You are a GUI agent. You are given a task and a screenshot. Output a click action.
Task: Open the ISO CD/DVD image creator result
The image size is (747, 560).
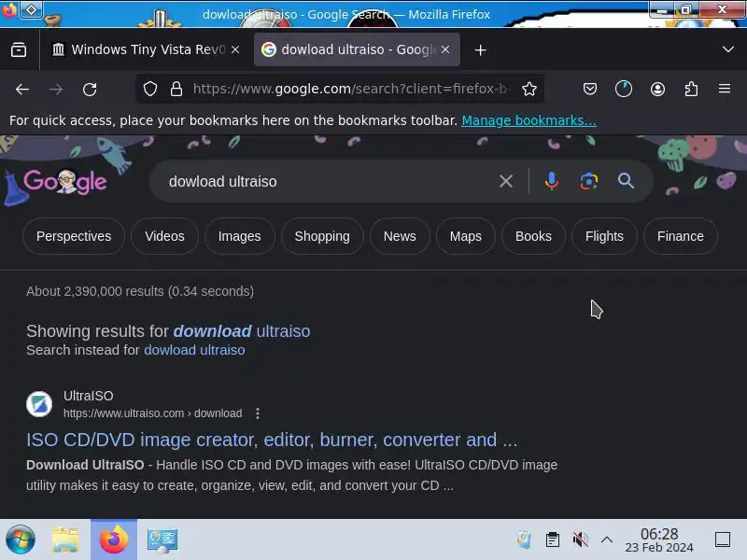(272, 440)
